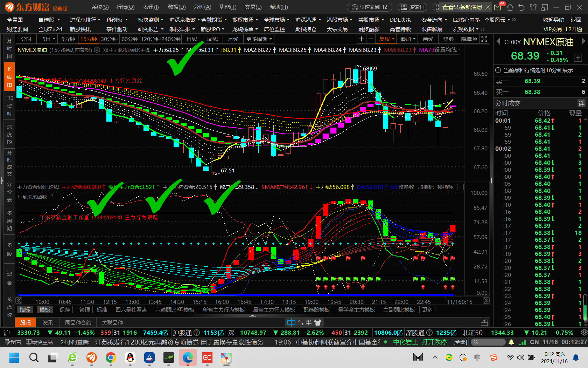Image resolution: width=588 pixels, height=368 pixels.
Task: Click the home icon in title bar
Action: pos(510,7)
